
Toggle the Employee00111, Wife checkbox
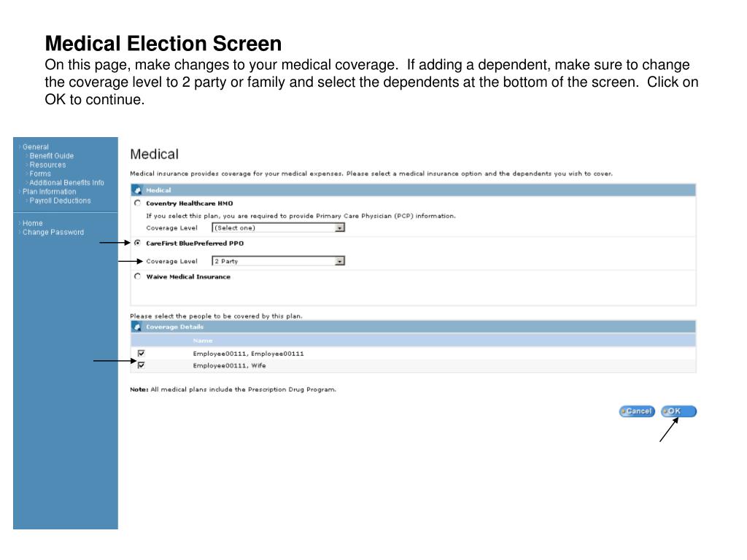(142, 365)
